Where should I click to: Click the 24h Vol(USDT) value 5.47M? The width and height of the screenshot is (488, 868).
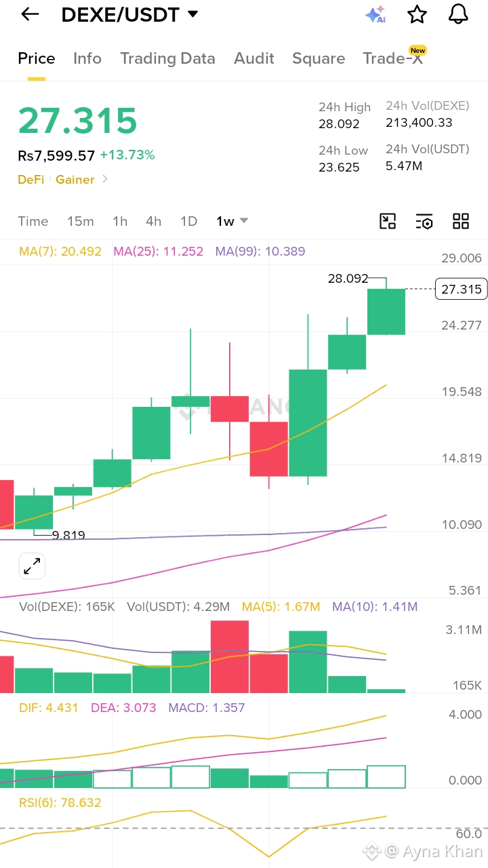[x=404, y=165]
